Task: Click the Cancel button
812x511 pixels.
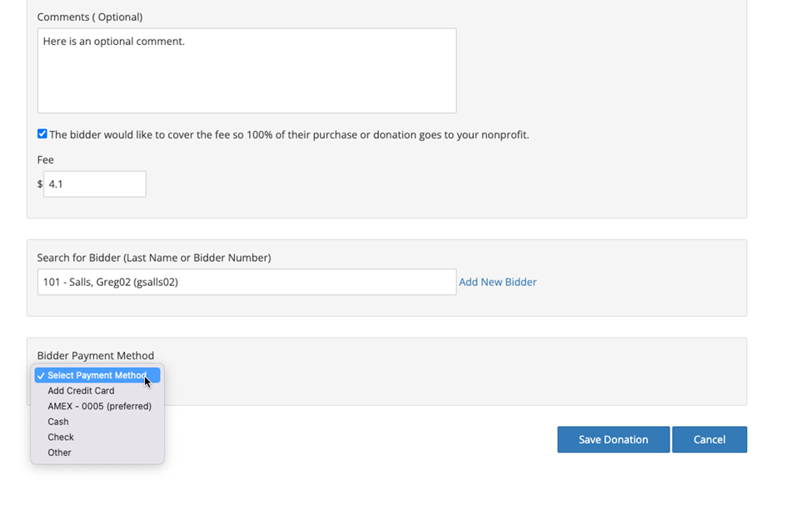Action: click(x=710, y=439)
